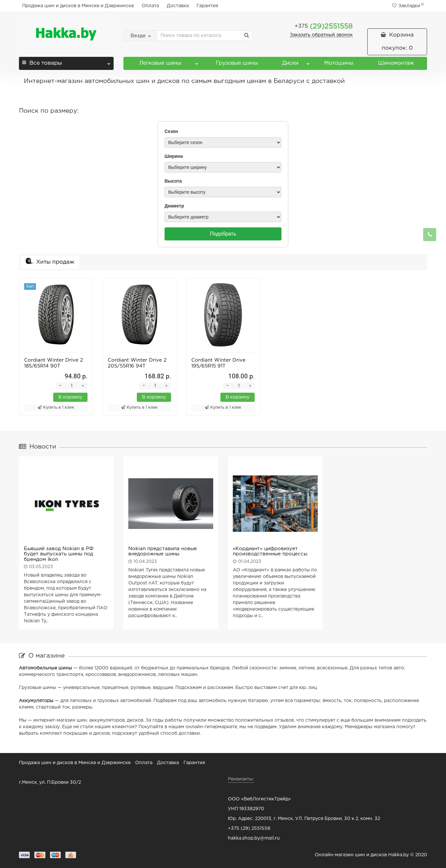Screen dimensions: 446x868
Task: Open the Сезон season dropdown
Action: 223,142
